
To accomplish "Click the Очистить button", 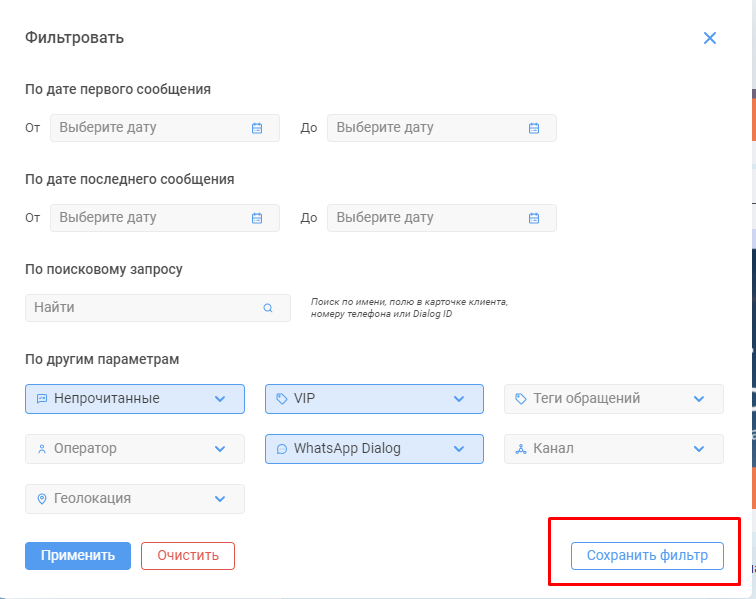I will click(188, 556).
